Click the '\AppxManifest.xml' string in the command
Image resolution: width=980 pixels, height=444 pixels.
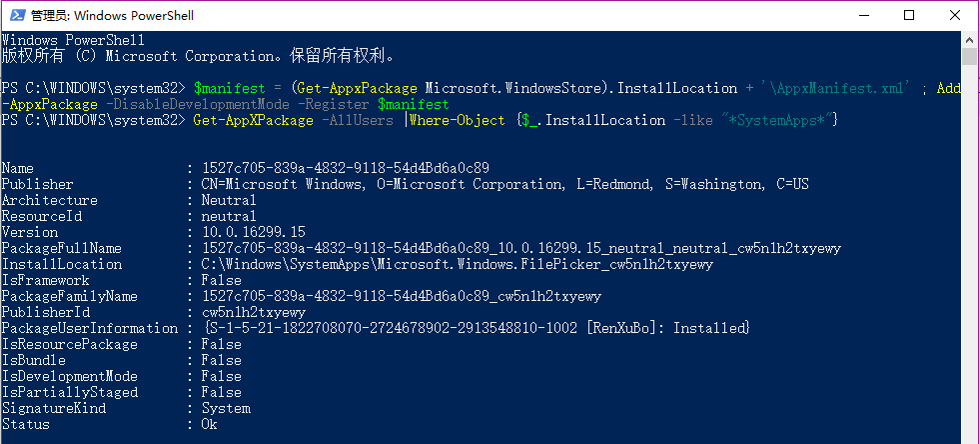tap(834, 88)
